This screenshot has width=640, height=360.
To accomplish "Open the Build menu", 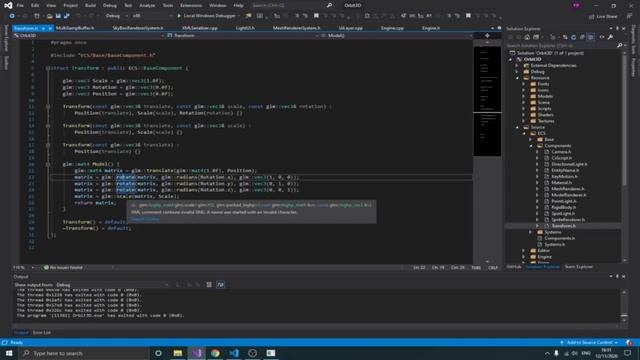I will tap(90, 6).
